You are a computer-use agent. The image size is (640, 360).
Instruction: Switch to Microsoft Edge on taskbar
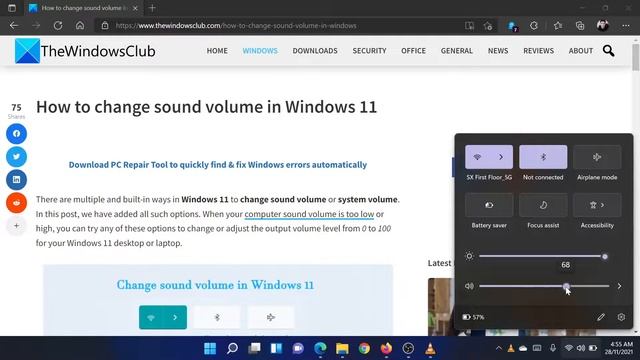tap(320, 349)
